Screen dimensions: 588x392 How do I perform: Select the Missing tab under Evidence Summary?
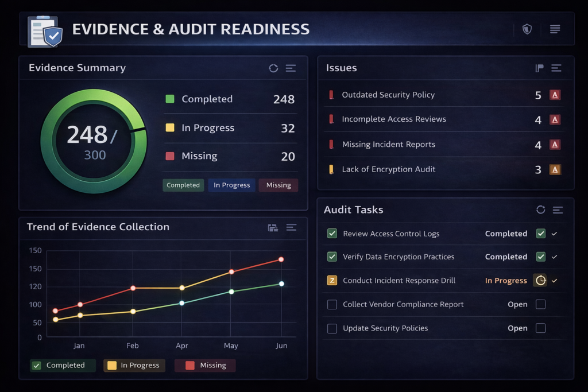(278, 185)
